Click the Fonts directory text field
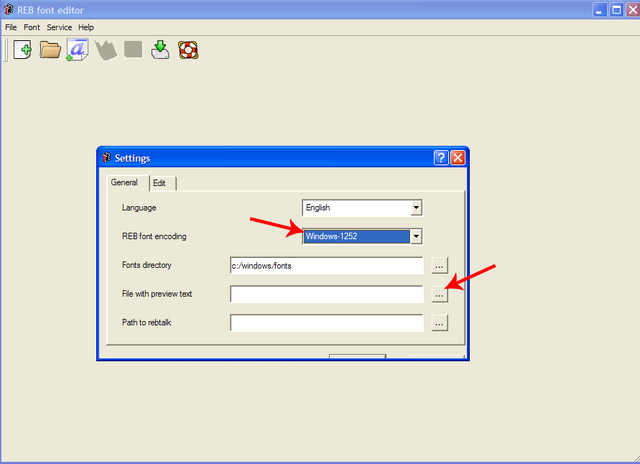The image size is (640, 464). coord(326,266)
